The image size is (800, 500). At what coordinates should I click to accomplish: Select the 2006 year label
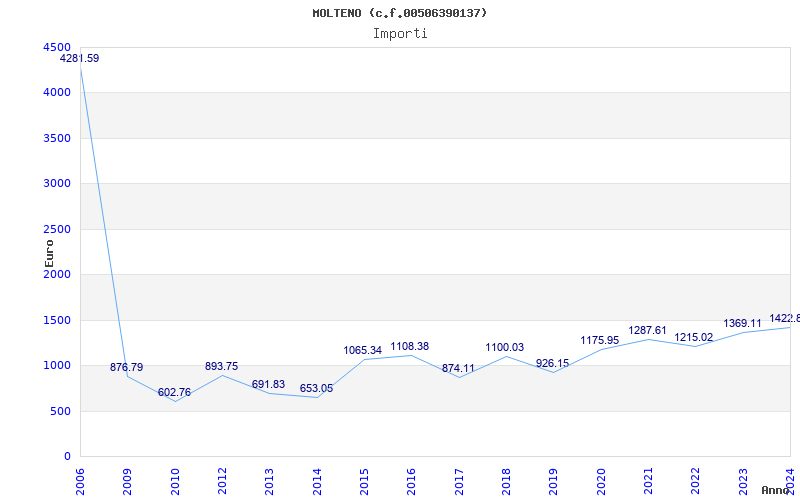[80, 481]
